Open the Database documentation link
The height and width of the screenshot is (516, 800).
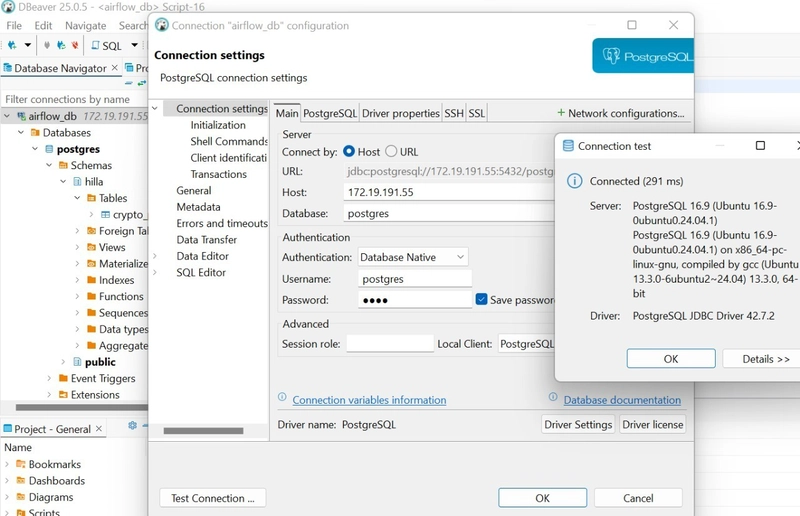pos(622,400)
